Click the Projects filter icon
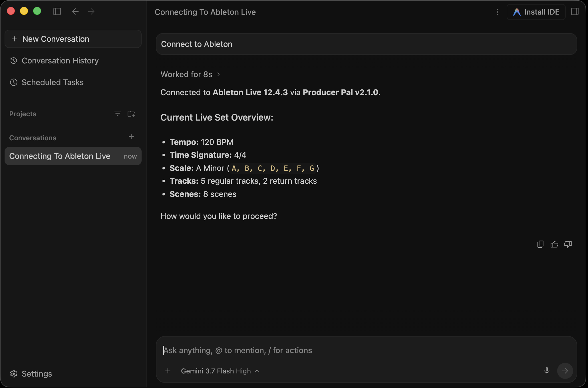Viewport: 588px width, 388px height. click(x=117, y=114)
